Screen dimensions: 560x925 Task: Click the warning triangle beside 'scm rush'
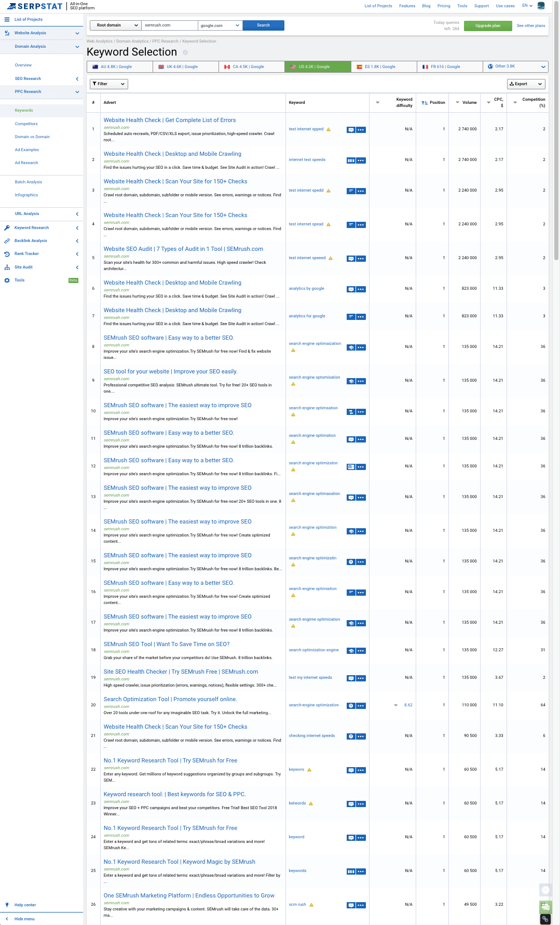(311, 905)
